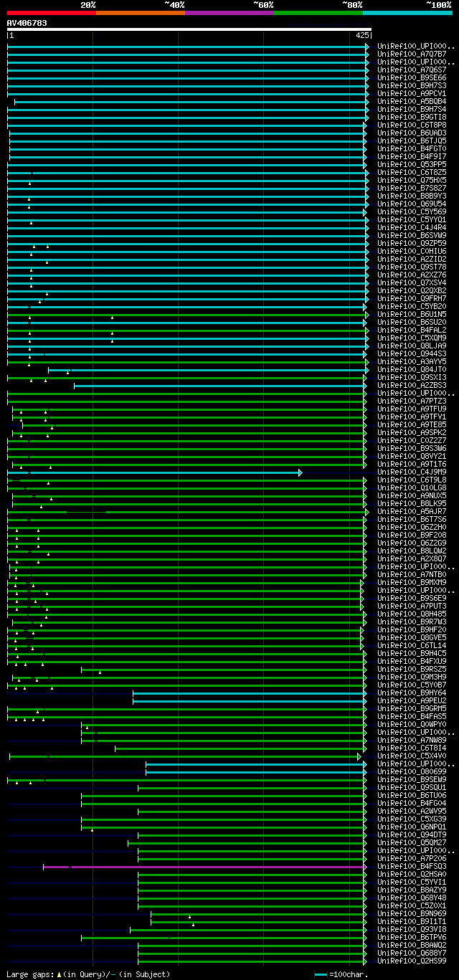Click the short cyan alignment bar for C4J9M9
459x980 pixels.
(155, 472)
